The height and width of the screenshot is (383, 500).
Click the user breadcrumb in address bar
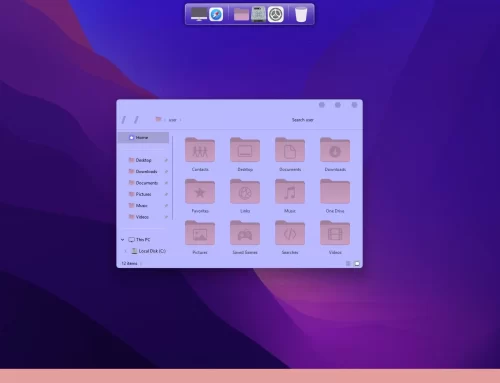coord(172,120)
